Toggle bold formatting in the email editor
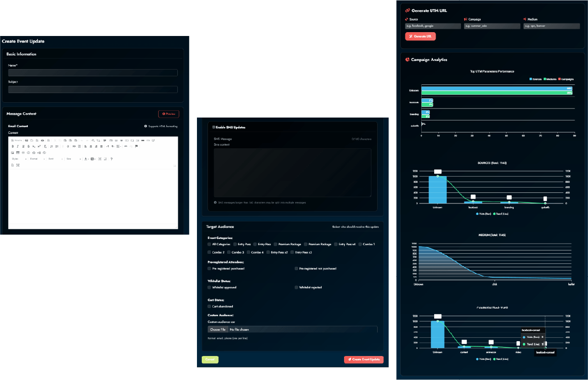Screen dimensions: 588x380 point(12,146)
